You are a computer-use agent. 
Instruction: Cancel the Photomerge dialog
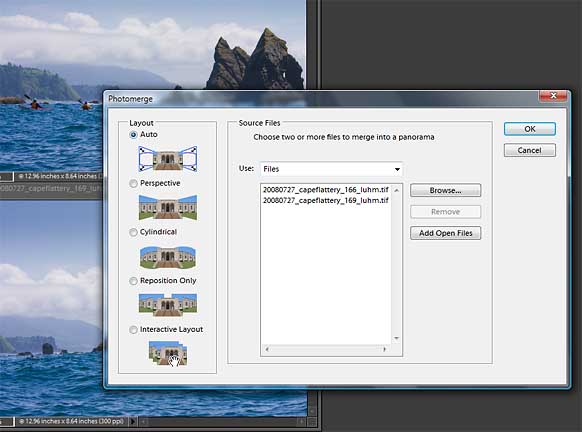coord(530,150)
